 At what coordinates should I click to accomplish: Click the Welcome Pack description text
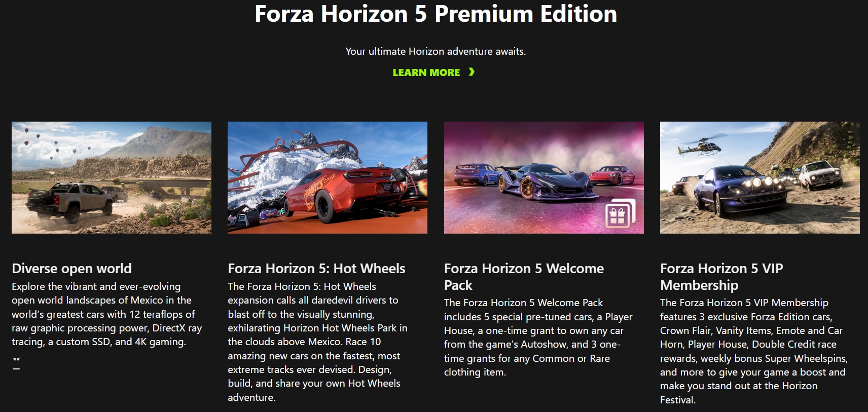pyautogui.click(x=538, y=337)
